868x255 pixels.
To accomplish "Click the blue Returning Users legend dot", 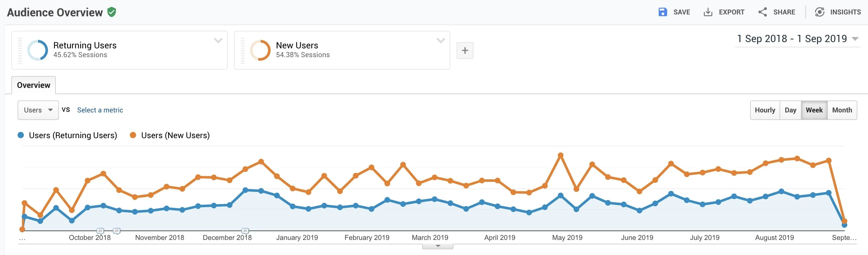I will coord(21,135).
